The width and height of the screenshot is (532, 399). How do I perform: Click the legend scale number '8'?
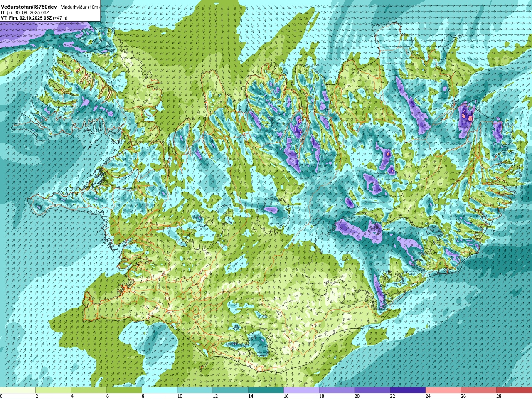click(x=143, y=397)
